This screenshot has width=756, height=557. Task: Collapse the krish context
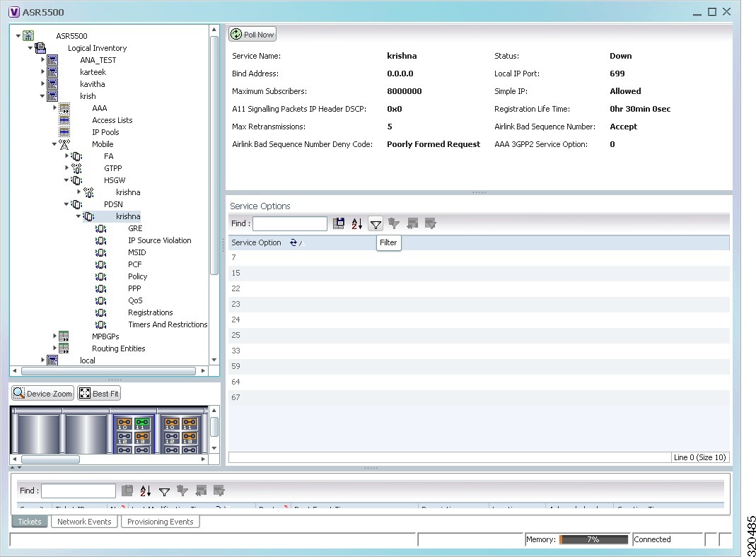point(42,96)
